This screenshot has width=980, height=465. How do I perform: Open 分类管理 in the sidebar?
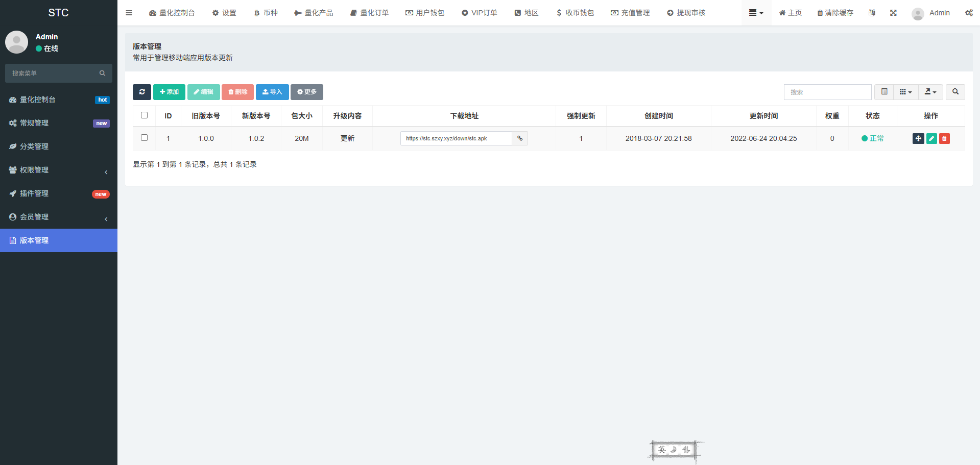coord(59,146)
